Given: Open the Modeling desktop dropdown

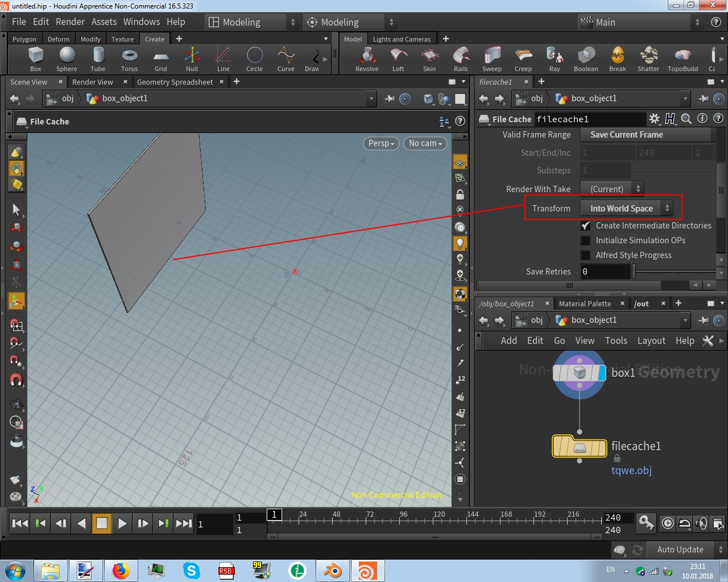Looking at the screenshot, I should (x=253, y=22).
